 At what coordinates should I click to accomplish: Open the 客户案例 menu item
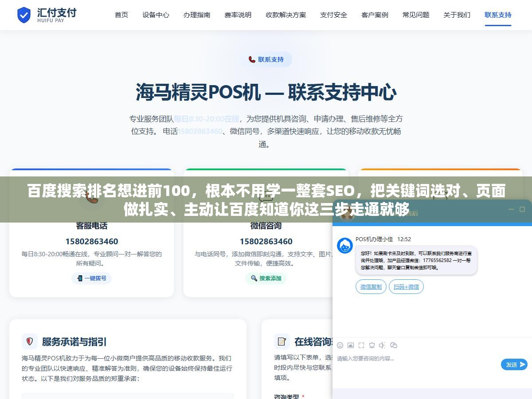[x=375, y=15]
